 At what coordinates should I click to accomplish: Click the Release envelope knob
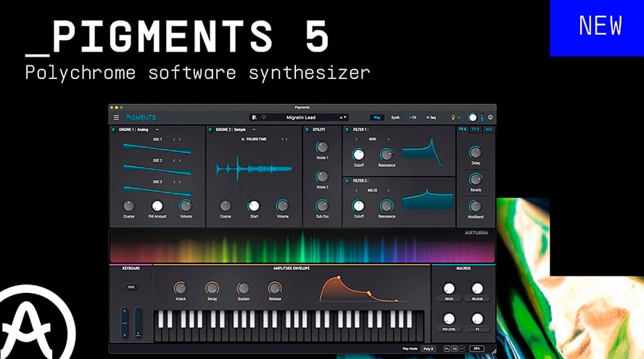pyautogui.click(x=275, y=288)
